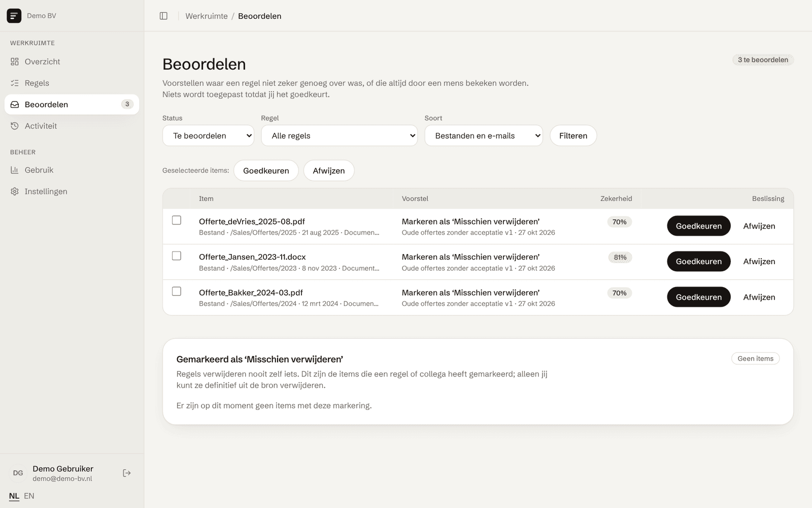Click email demo@demo-bv.nl
The image size is (812, 508).
[62, 479]
